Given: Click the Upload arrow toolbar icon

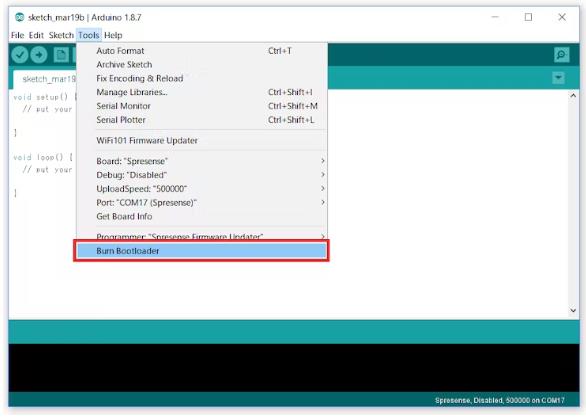Looking at the screenshot, I should coord(39,55).
